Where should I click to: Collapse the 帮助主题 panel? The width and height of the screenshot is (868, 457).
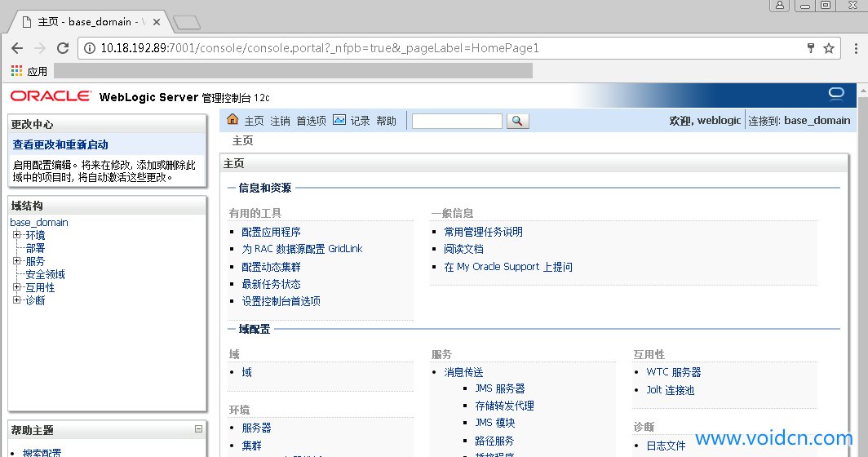(198, 428)
